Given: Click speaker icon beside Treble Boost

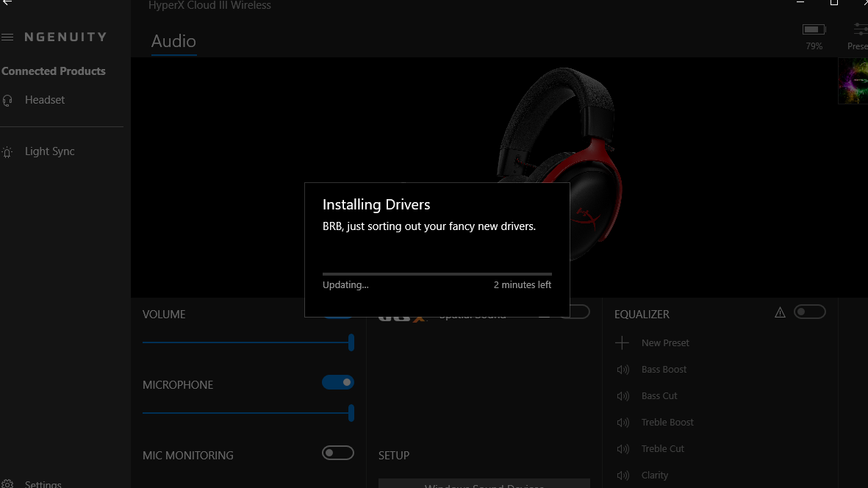Looking at the screenshot, I should tap(623, 423).
